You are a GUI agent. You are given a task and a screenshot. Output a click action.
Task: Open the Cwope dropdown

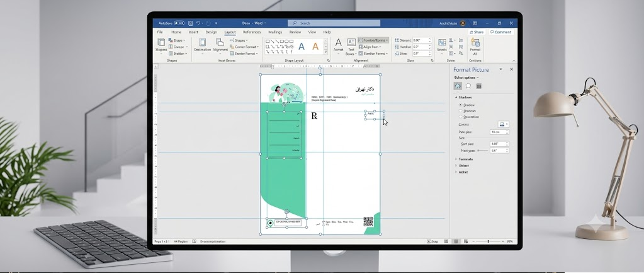point(178,47)
